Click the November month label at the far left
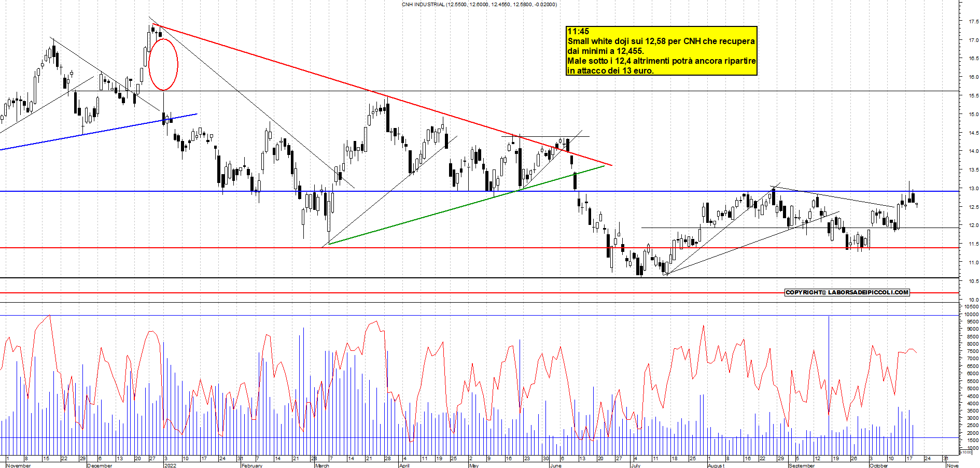Viewport: 980px width, 468px height. pos(19,465)
